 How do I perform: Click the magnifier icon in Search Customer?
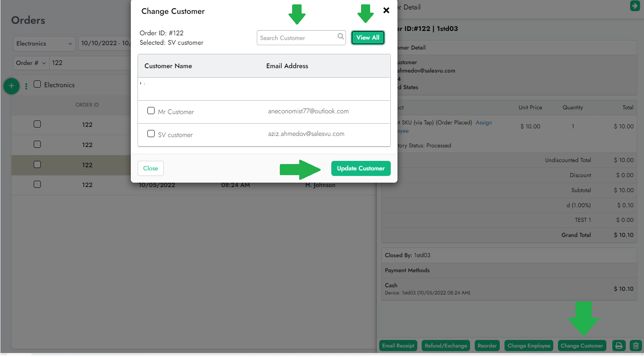click(x=340, y=36)
